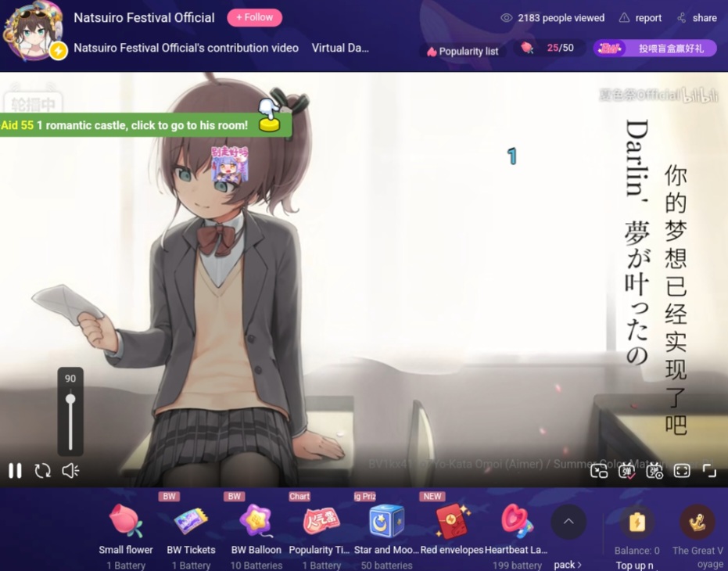Open the Virtual Da... category tab
This screenshot has height=571, width=728.
coord(340,48)
